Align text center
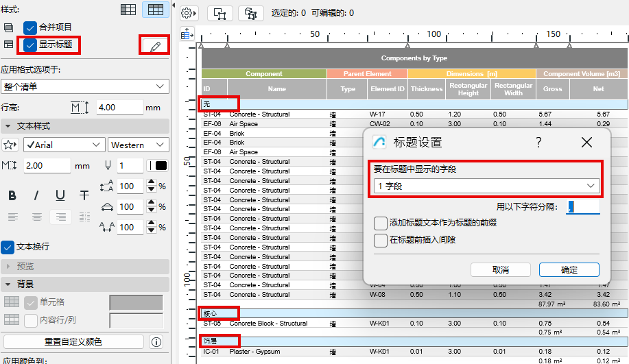Viewport: 629px width, 364px height. coord(37,217)
